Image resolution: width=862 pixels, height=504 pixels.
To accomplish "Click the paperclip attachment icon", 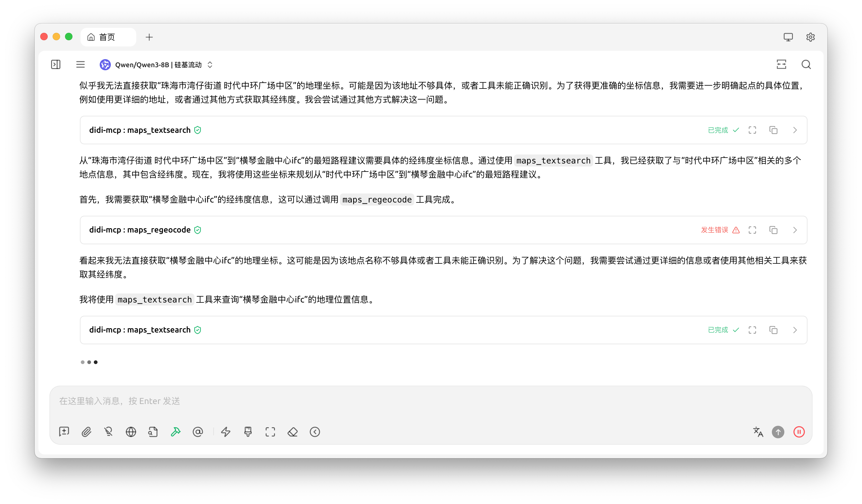I will click(86, 432).
